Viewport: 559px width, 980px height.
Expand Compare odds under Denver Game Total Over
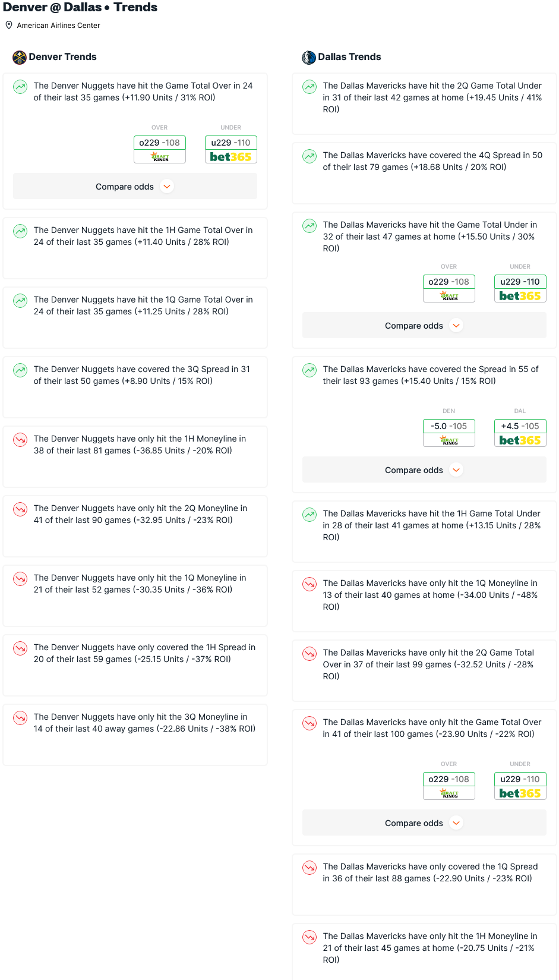tap(135, 187)
